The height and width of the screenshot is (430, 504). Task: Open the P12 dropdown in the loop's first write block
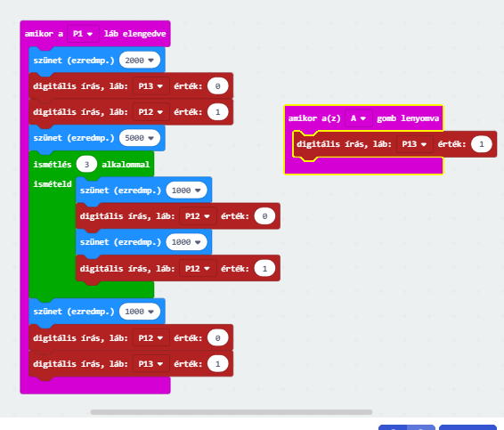[x=198, y=216]
